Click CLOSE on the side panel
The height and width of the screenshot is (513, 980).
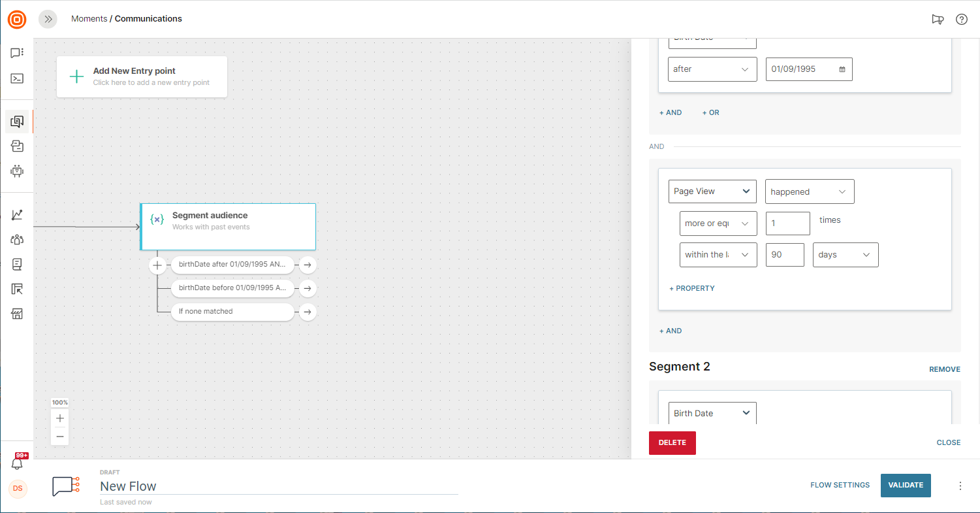click(x=949, y=442)
